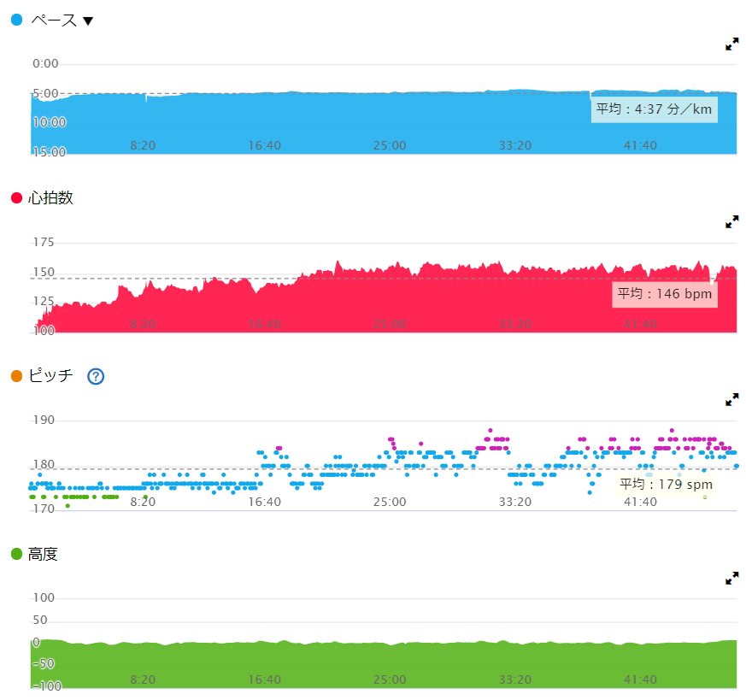This screenshot has height=700, width=746.
Task: Click the 33:20 mark on elevation chart
Action: coord(514,680)
